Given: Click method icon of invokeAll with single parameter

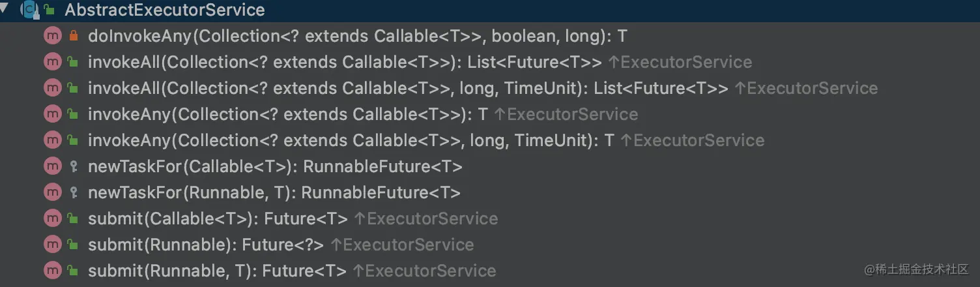Looking at the screenshot, I should pyautogui.click(x=52, y=62).
